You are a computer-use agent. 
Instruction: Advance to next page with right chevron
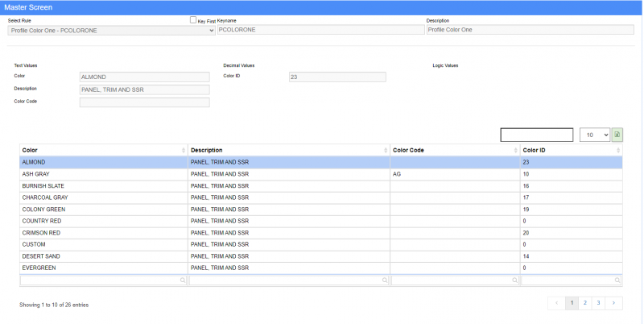click(613, 303)
